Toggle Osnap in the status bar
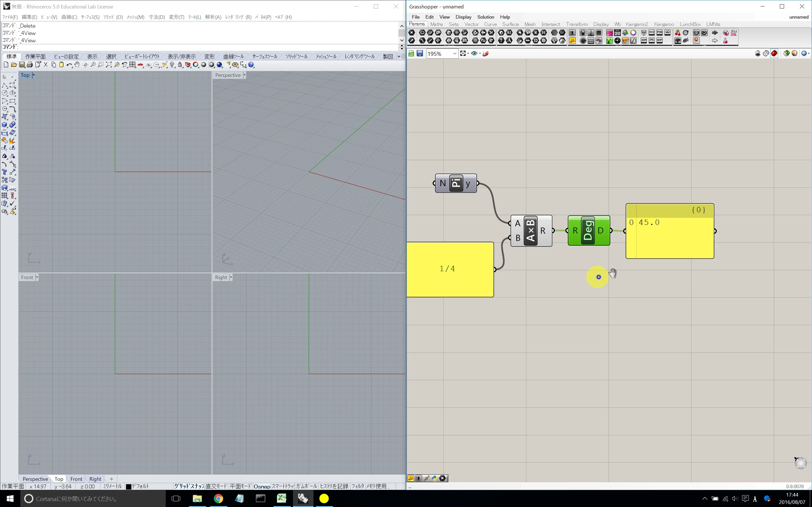The height and width of the screenshot is (507, 812). point(261,486)
